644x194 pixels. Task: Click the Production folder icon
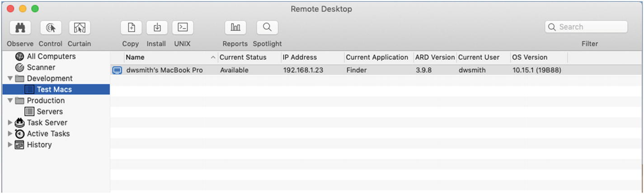click(19, 100)
